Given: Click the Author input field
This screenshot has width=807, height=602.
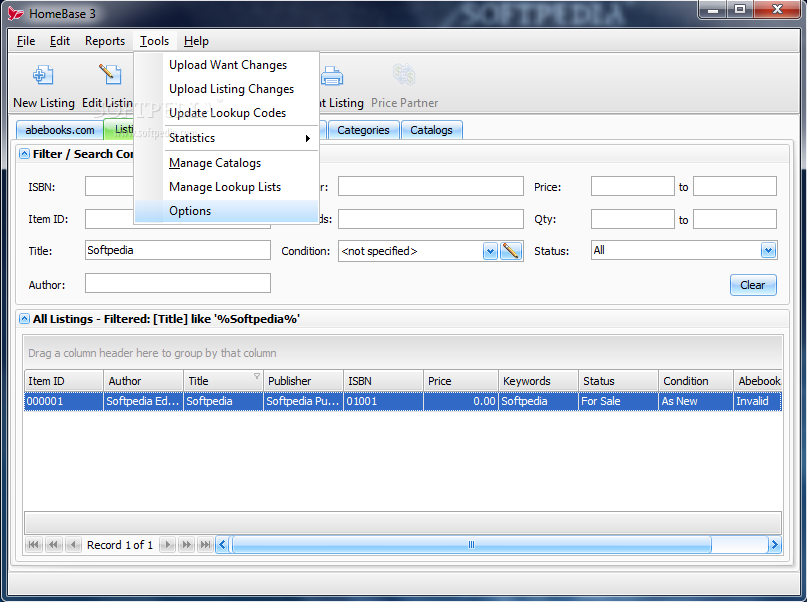Looking at the screenshot, I should [x=178, y=283].
